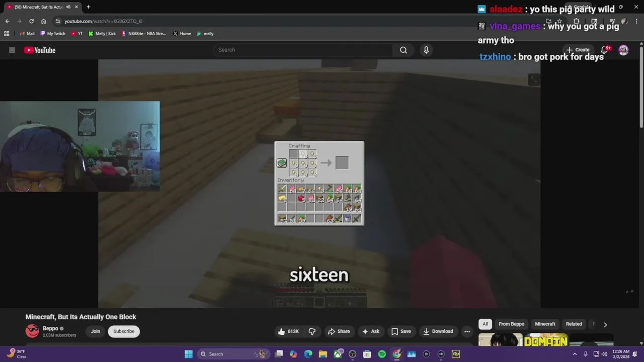The height and width of the screenshot is (362, 644).
Task: Switch to Chrome on the taskbar
Action: (x=397, y=354)
